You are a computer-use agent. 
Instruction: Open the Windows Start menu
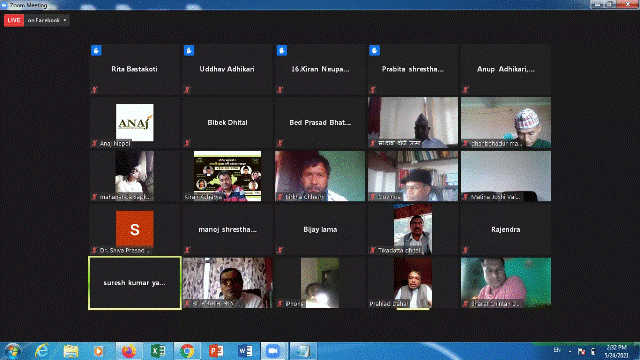(x=12, y=351)
